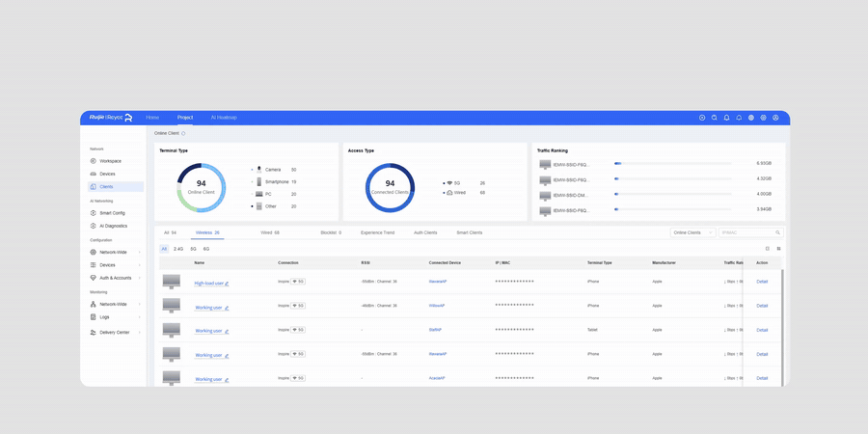This screenshot has width=868, height=434.
Task: Open the Online Clients dropdown
Action: tap(692, 232)
